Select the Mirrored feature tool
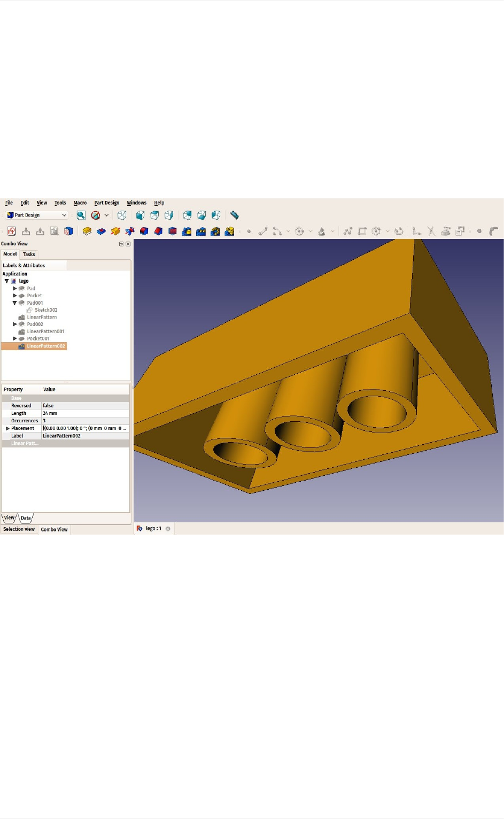 (187, 231)
